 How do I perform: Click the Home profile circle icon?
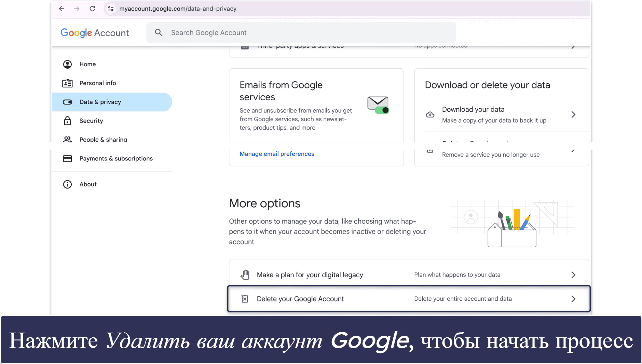67,64
